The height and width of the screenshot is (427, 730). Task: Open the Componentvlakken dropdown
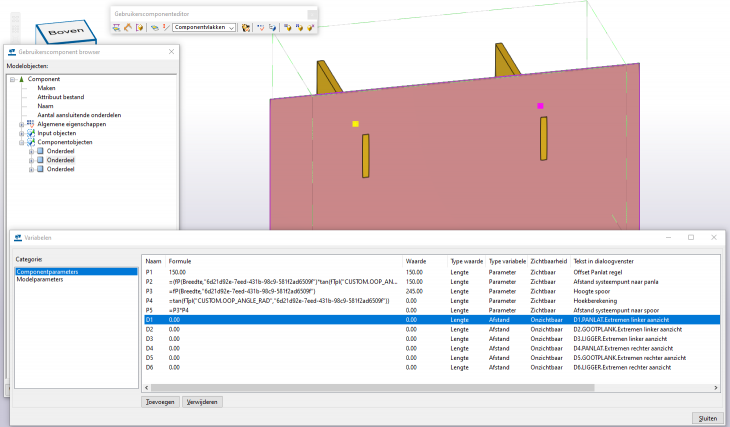point(232,28)
